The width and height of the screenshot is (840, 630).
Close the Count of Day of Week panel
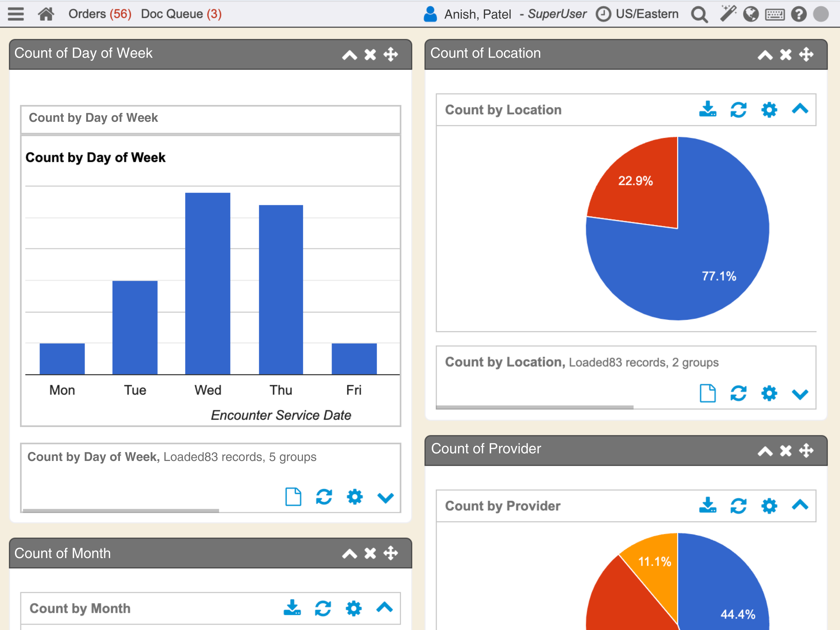(370, 55)
